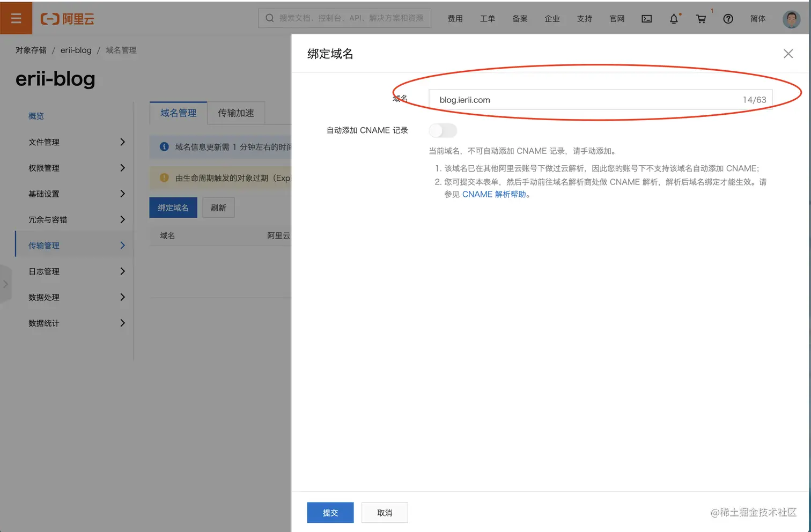The image size is (811, 532).
Task: Click the 刷新 refresh button
Action: pos(218,208)
